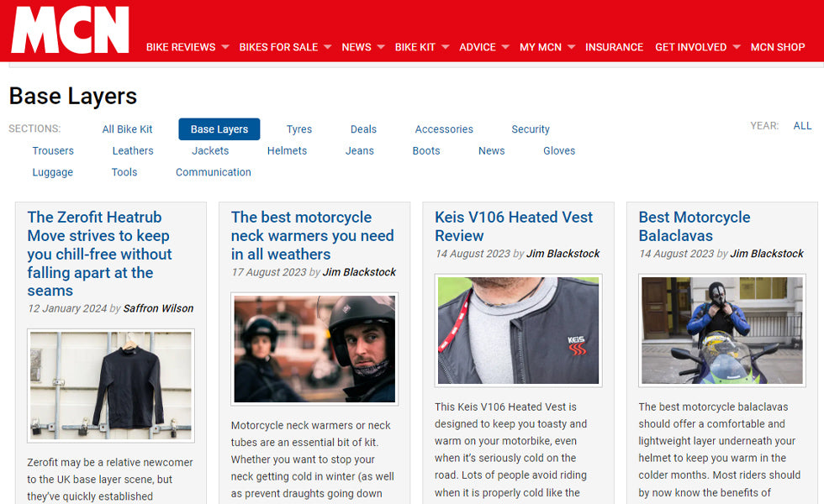Expand the Bike Reviews dropdown menu
The height and width of the screenshot is (504, 824).
(188, 47)
